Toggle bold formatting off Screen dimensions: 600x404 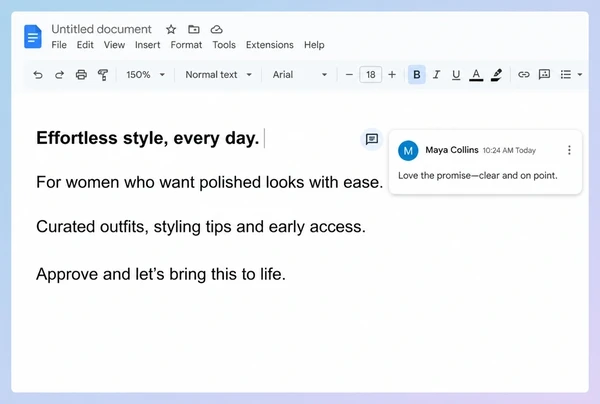point(417,75)
